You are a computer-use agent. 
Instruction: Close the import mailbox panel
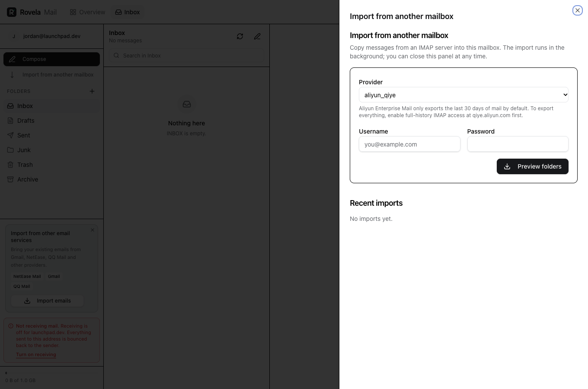pos(578,10)
